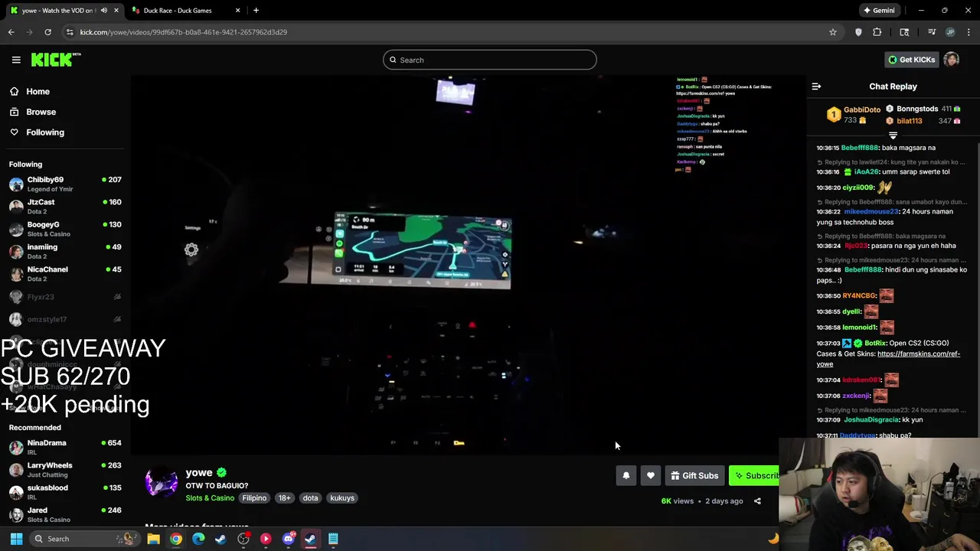Open the Slots & Casino category link

(210, 498)
